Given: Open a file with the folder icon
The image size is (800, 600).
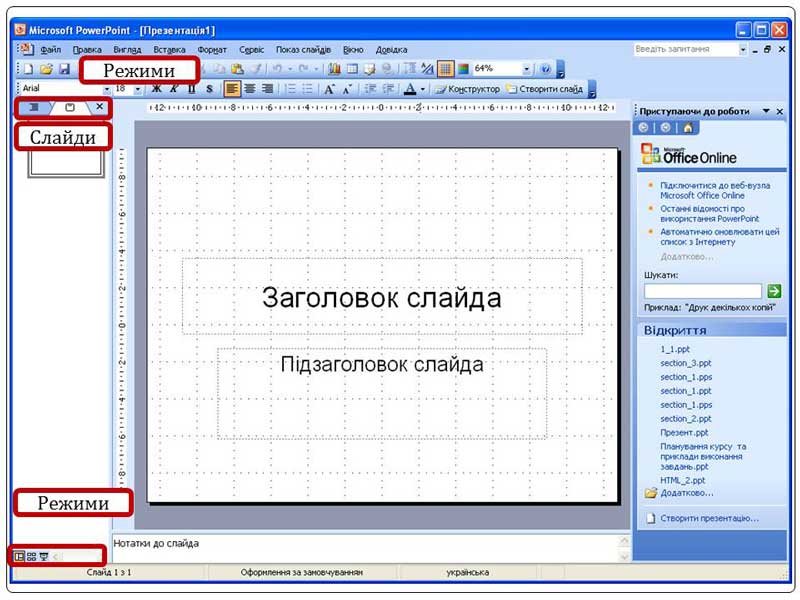Looking at the screenshot, I should tap(46, 69).
